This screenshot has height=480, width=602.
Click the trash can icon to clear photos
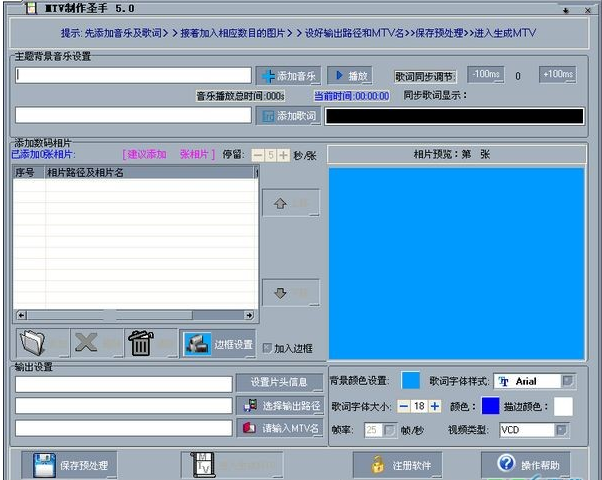tap(152, 343)
